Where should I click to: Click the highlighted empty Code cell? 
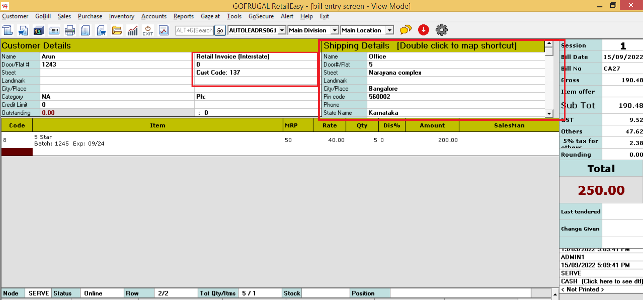[x=17, y=152]
